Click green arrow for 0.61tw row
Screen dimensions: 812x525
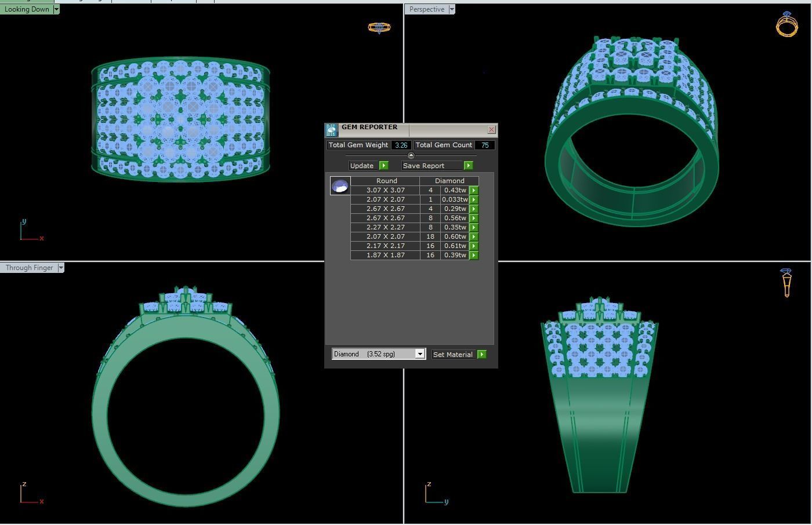pyautogui.click(x=474, y=246)
